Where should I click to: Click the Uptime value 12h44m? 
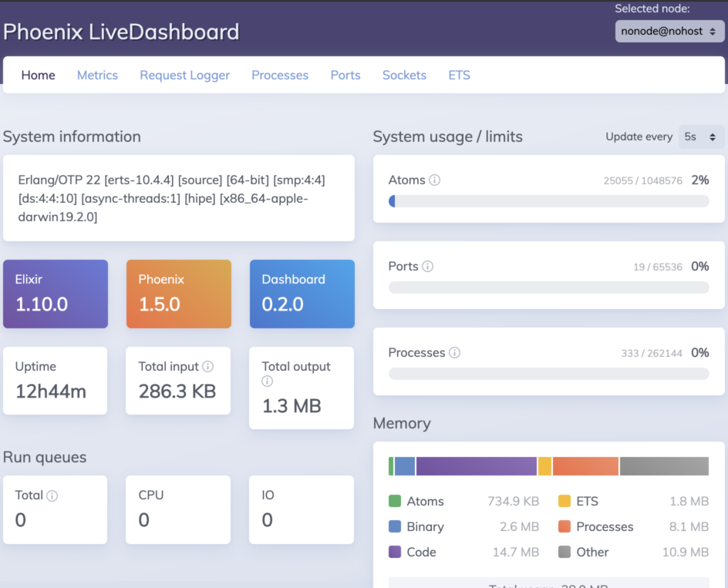click(x=51, y=391)
